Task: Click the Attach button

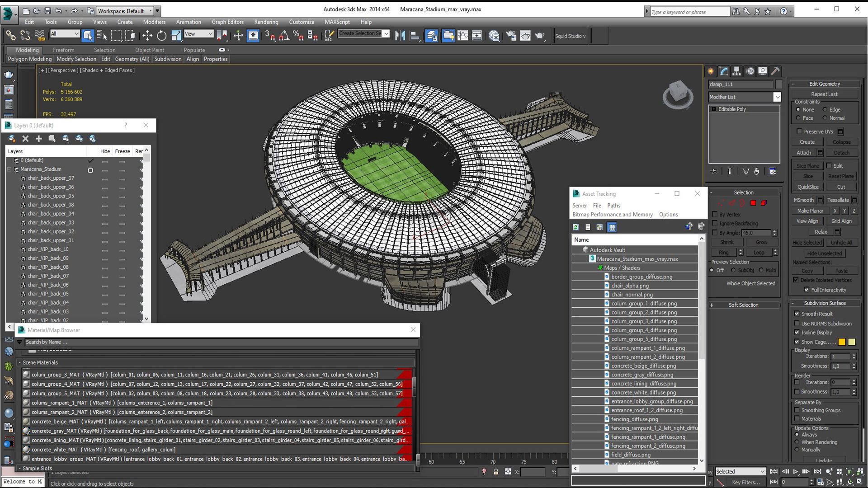Action: [803, 153]
